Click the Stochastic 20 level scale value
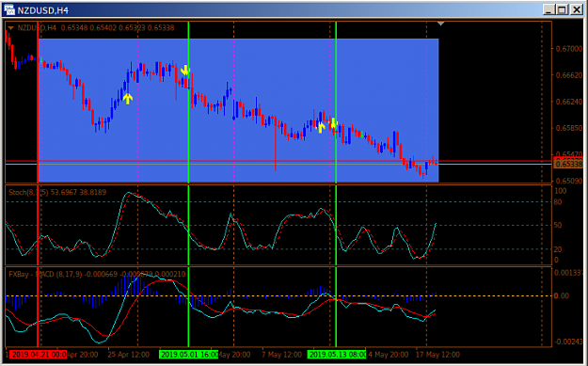 (558, 249)
